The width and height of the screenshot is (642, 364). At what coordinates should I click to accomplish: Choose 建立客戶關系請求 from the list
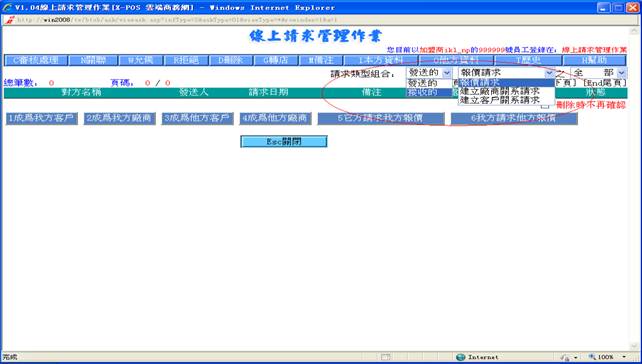pyautogui.click(x=506, y=100)
